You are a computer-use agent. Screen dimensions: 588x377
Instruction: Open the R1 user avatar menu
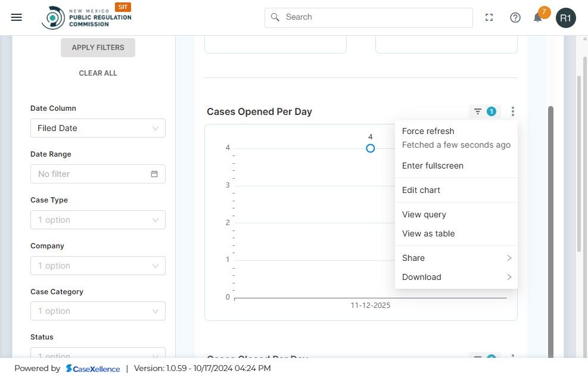565,18
